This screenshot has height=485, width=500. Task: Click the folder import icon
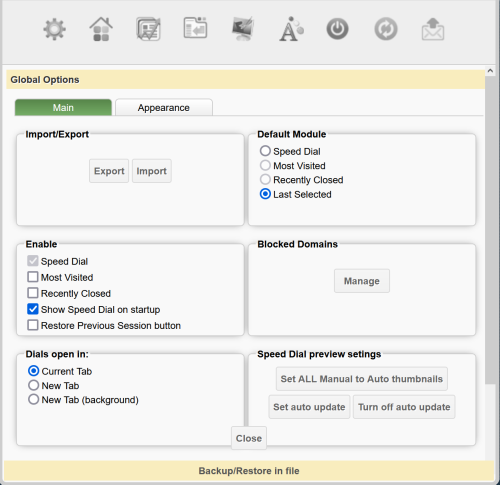tap(195, 28)
